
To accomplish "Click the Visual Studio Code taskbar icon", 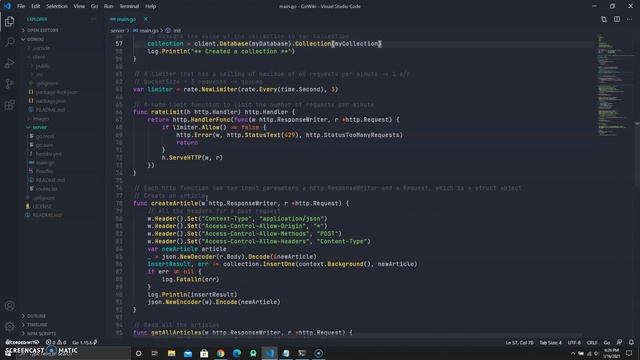I will pyautogui.click(x=269, y=353).
